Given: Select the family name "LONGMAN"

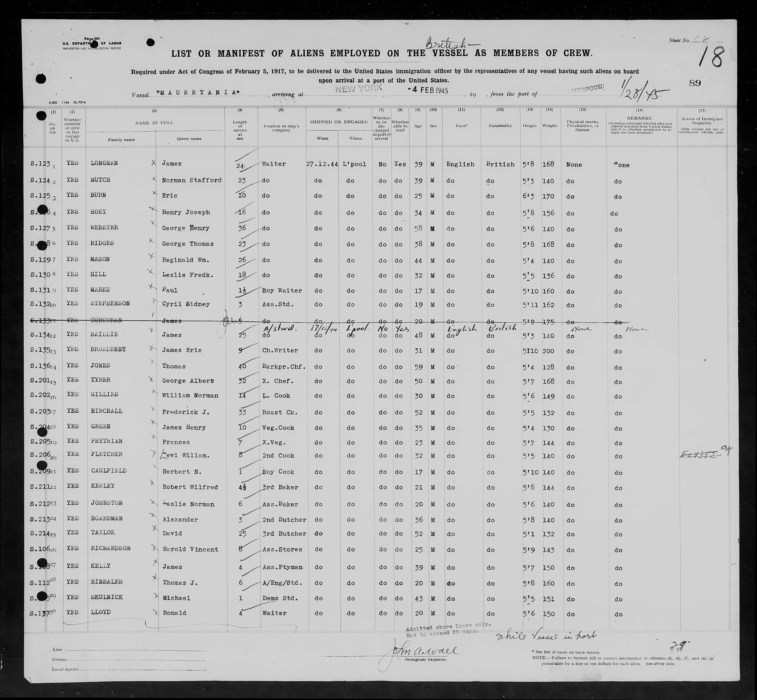Looking at the screenshot, I should [104, 163].
